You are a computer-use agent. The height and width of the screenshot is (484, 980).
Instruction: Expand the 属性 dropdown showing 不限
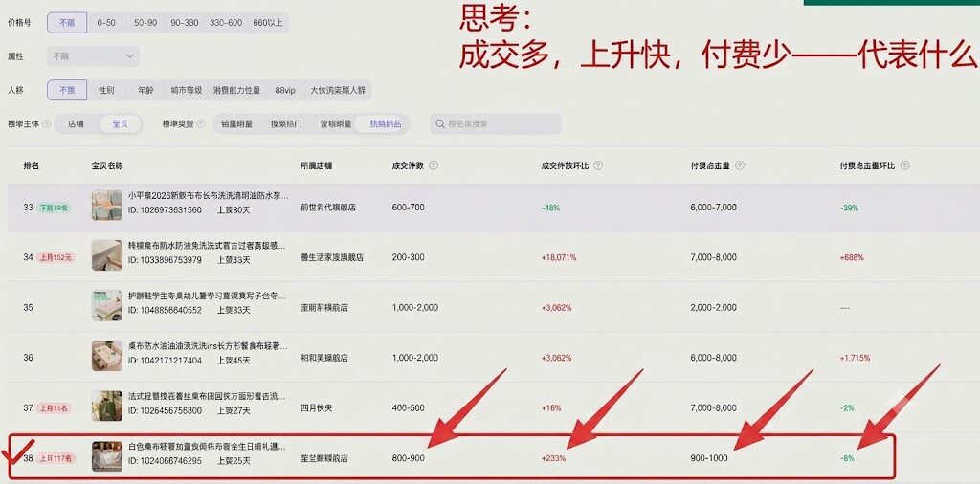coord(93,56)
